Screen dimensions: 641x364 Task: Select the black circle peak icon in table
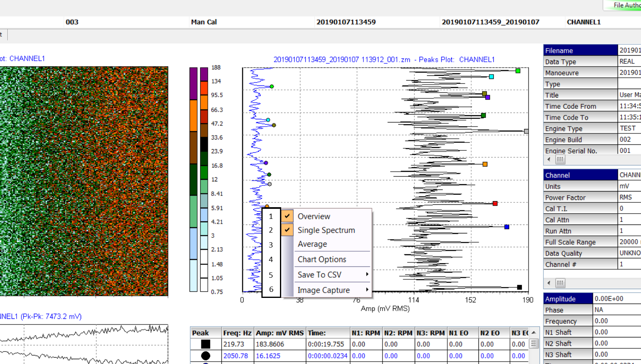(x=205, y=356)
